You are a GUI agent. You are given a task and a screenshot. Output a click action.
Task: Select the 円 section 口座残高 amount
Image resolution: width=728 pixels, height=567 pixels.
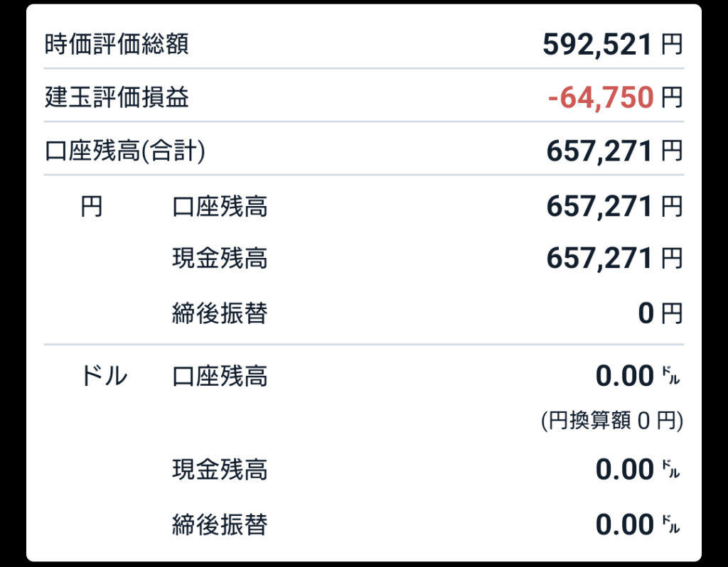614,207
